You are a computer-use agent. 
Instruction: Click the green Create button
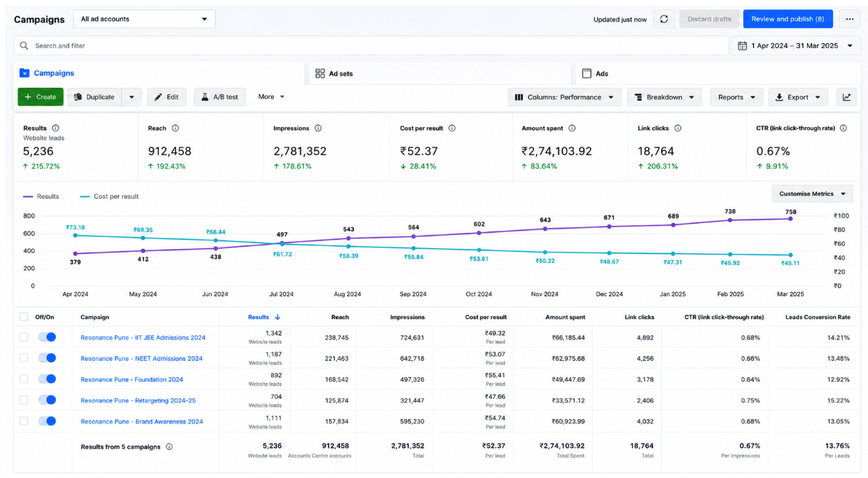(40, 97)
